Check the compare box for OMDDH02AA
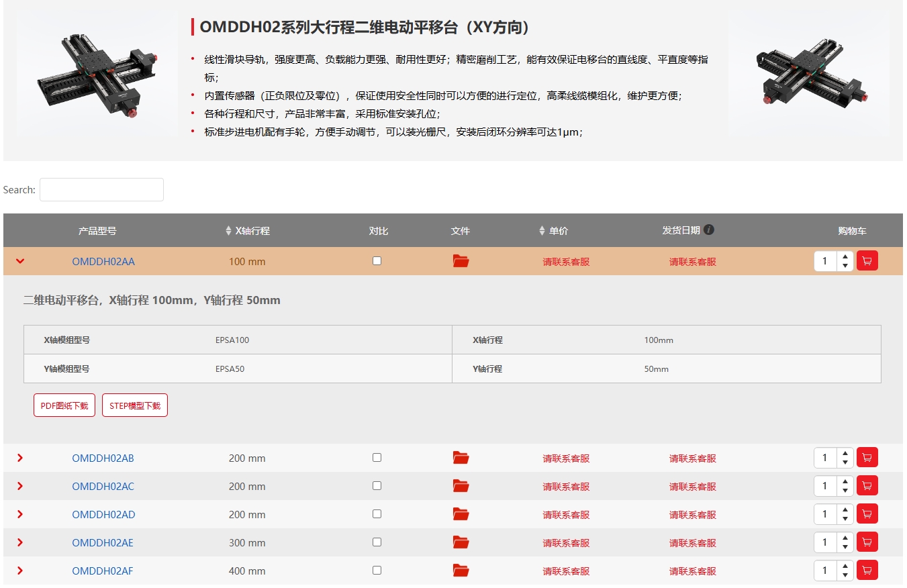 pyautogui.click(x=377, y=260)
